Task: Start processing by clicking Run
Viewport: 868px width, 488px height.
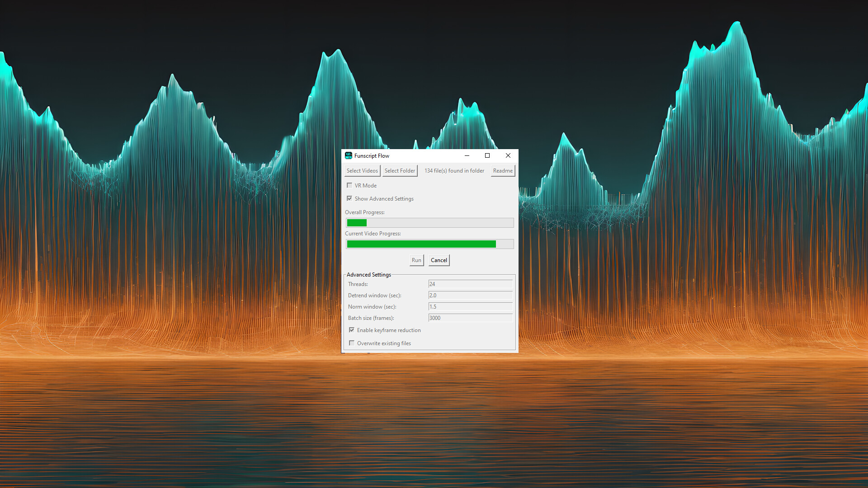Action: coord(416,260)
